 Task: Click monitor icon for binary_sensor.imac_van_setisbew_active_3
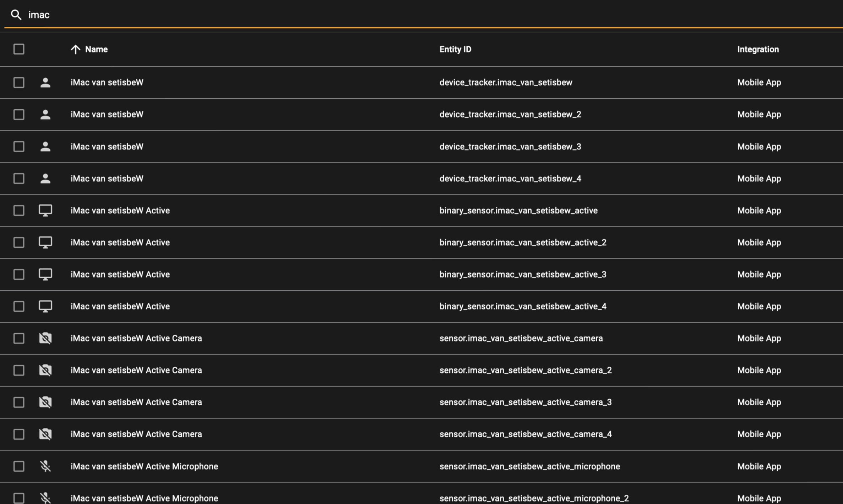[x=45, y=274]
